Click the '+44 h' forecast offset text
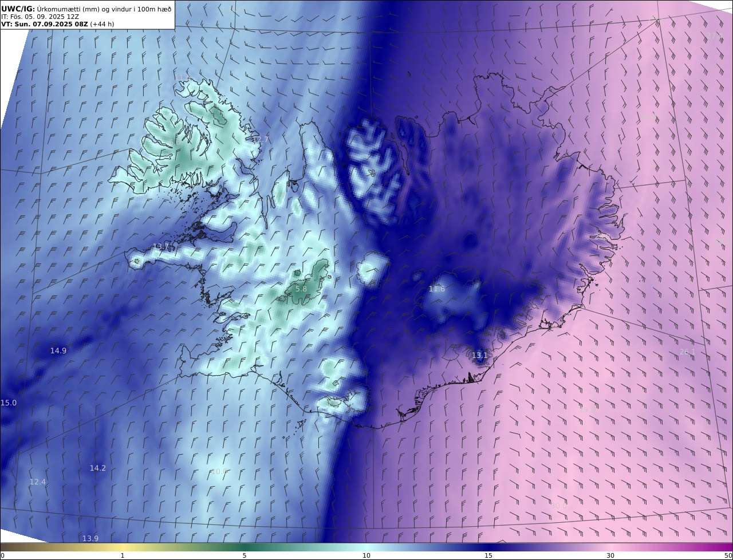Screen dimensions: 733x560 tap(102, 24)
